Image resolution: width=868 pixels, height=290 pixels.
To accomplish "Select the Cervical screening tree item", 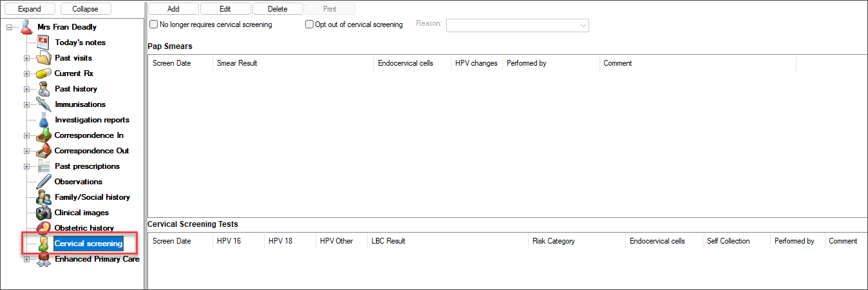I will pyautogui.click(x=88, y=244).
